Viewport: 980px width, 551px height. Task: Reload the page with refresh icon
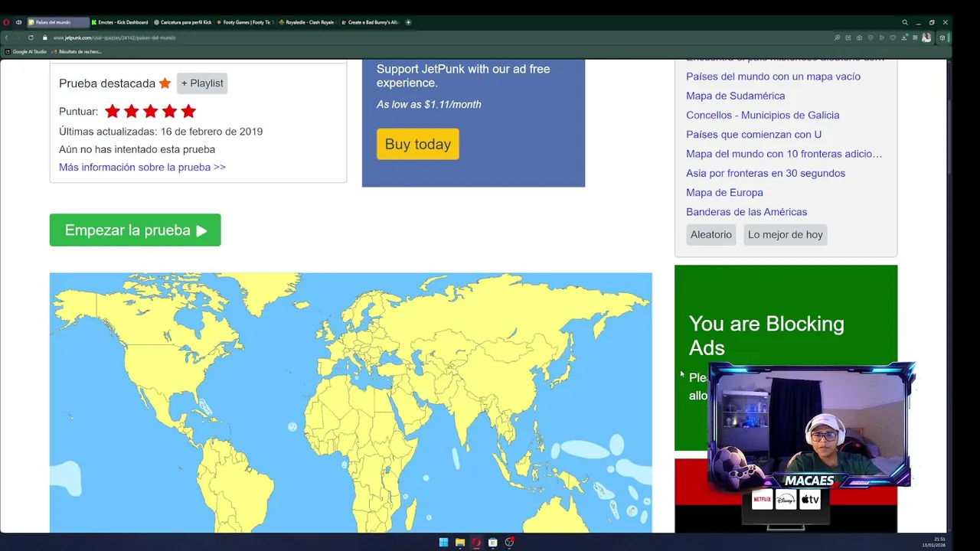tap(31, 37)
